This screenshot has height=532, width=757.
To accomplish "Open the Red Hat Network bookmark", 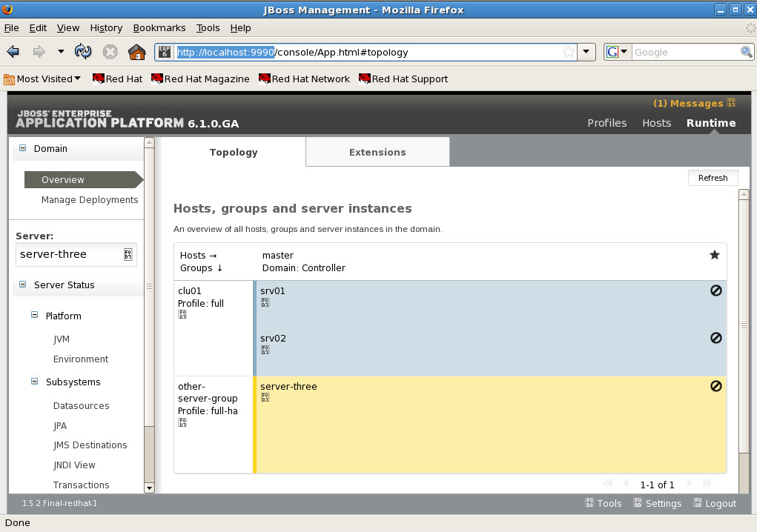I will (x=304, y=79).
